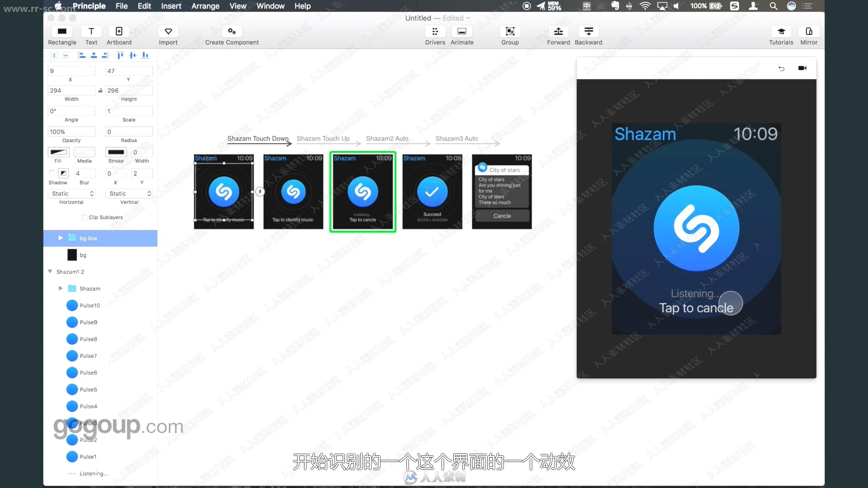The height and width of the screenshot is (488, 868).
Task: Open the Shadow color swatch
Action: click(x=63, y=173)
